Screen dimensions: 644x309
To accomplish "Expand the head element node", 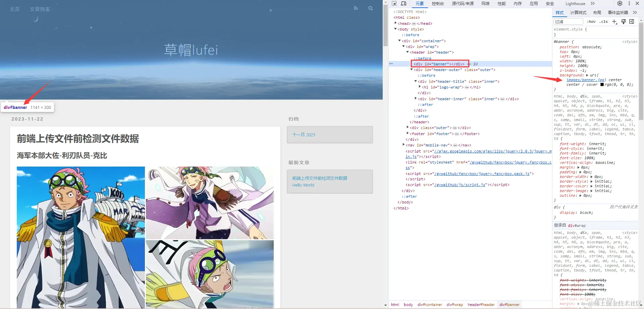I will (395, 23).
